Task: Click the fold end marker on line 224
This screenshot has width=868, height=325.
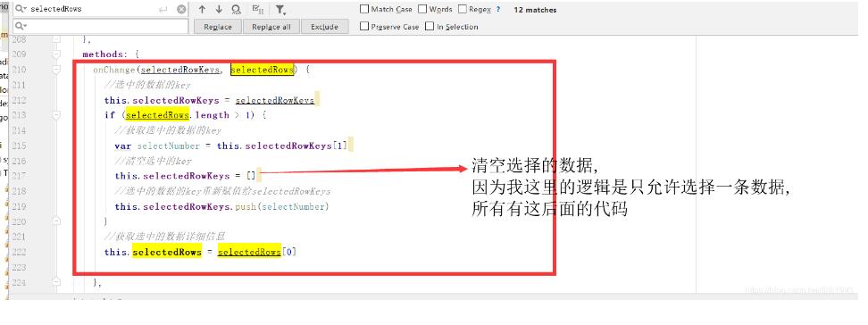Action: coord(56,282)
